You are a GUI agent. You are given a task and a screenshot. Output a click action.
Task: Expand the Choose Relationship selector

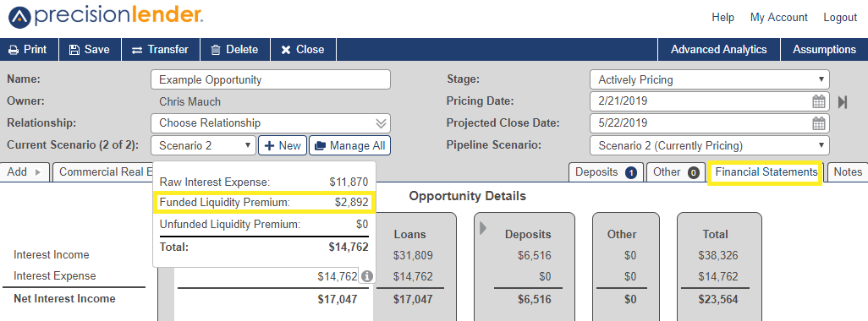pyautogui.click(x=270, y=122)
